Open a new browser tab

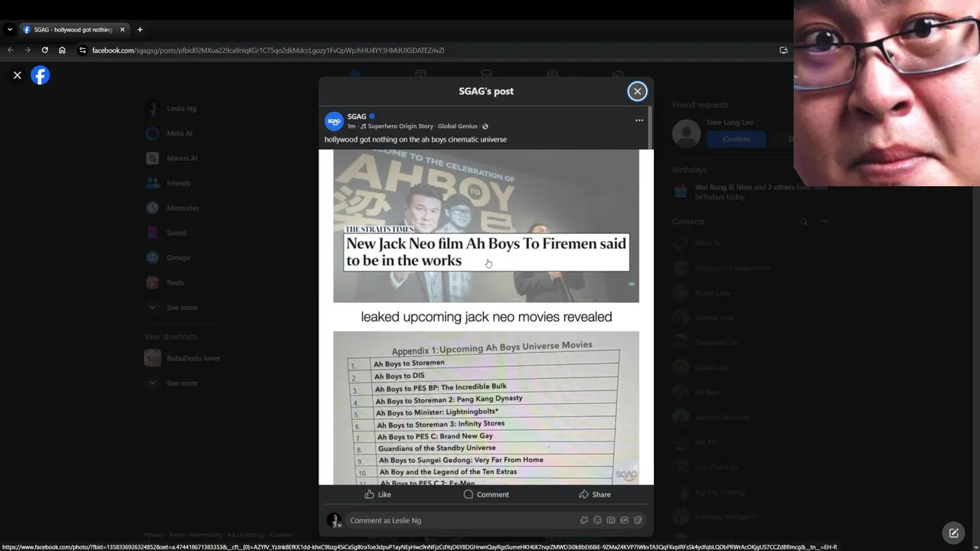click(x=139, y=30)
